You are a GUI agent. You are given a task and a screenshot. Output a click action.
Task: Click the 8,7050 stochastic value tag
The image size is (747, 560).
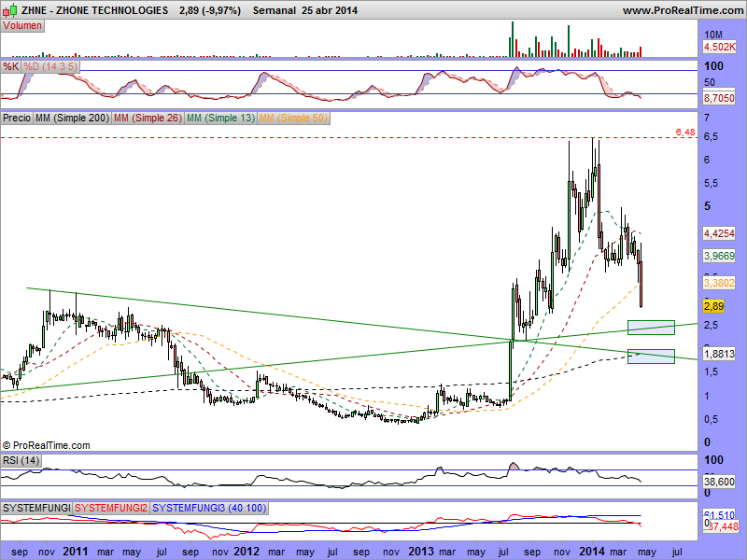point(719,98)
